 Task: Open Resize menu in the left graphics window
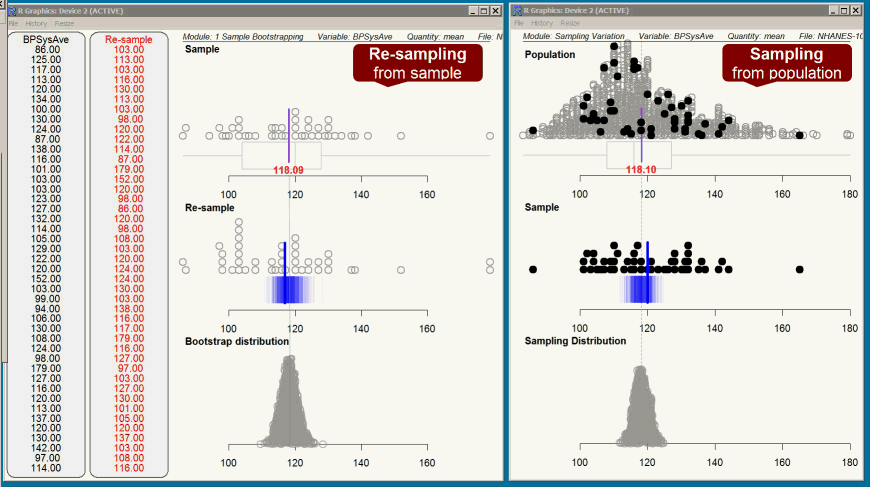point(66,22)
